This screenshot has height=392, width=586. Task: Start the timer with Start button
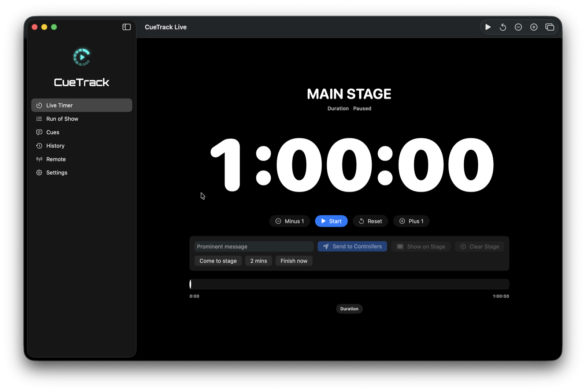(x=331, y=221)
